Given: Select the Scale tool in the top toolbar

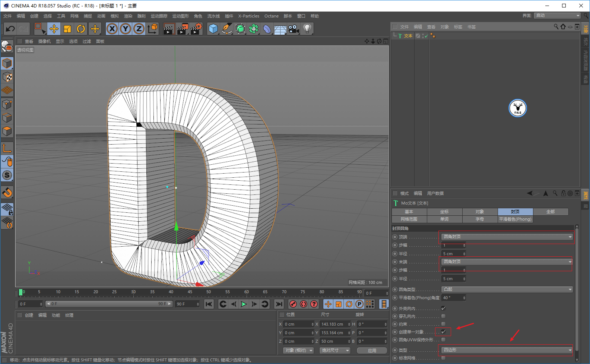Looking at the screenshot, I should pyautogui.click(x=67, y=29).
